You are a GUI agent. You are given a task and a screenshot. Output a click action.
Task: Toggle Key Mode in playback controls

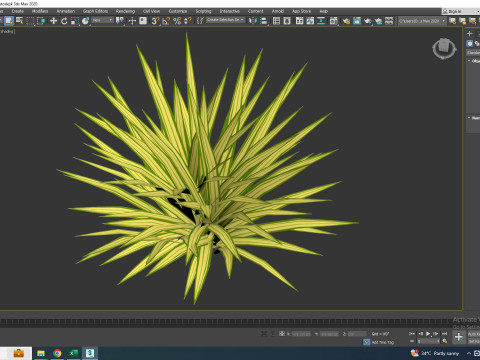pyautogui.click(x=412, y=341)
